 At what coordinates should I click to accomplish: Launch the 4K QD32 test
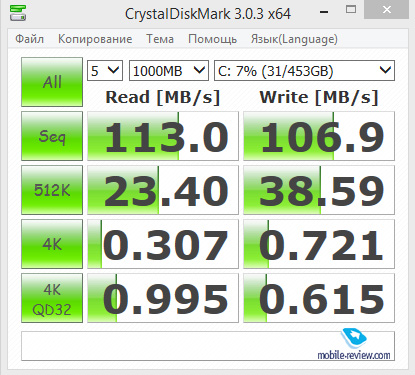(x=52, y=298)
